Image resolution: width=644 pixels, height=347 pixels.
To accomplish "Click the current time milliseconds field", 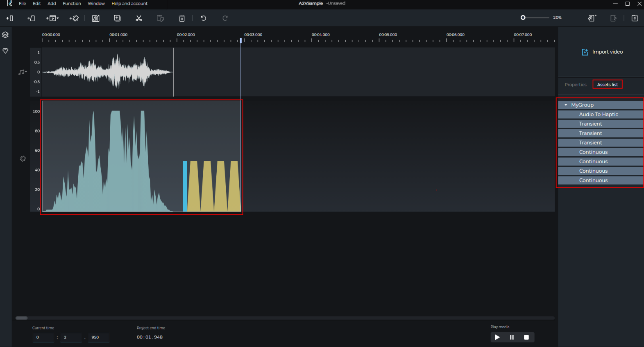I will point(98,337).
